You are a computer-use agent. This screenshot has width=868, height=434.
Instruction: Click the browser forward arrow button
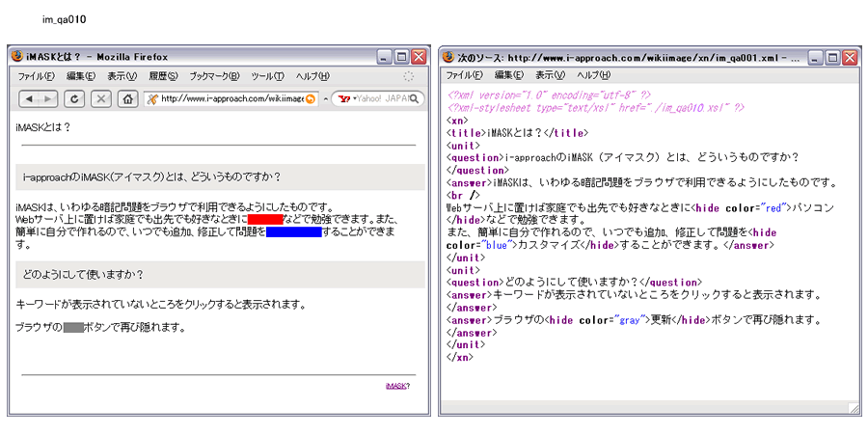click(x=46, y=98)
